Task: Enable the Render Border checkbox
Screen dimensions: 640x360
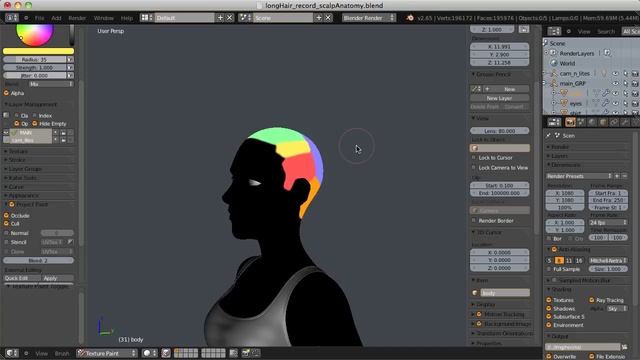Action: tap(474, 220)
